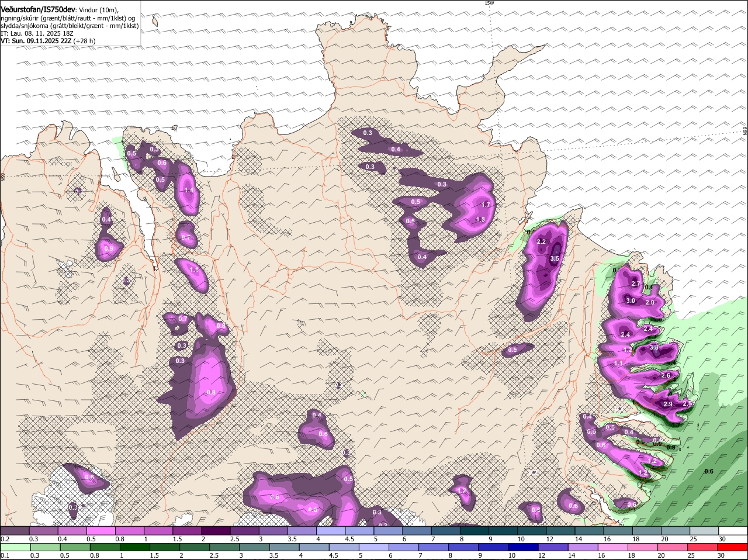Click the palest green 0.1–0.3 rain legend swatch

pyautogui.click(x=16, y=547)
